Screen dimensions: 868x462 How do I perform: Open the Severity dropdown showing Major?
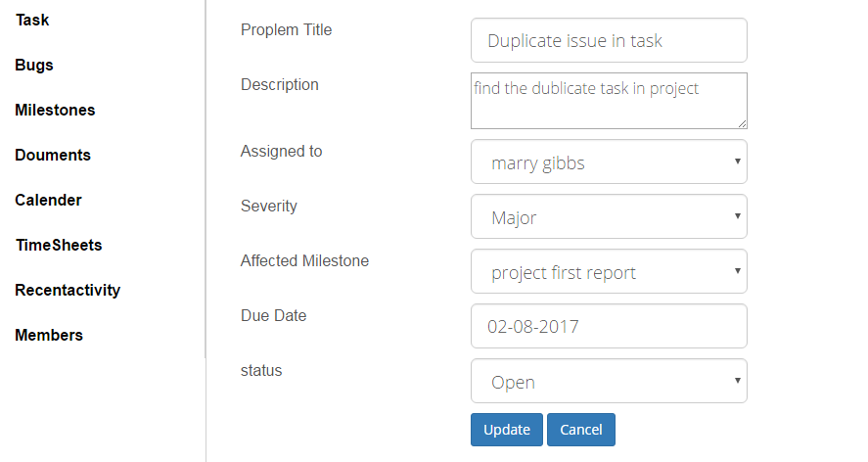click(609, 216)
